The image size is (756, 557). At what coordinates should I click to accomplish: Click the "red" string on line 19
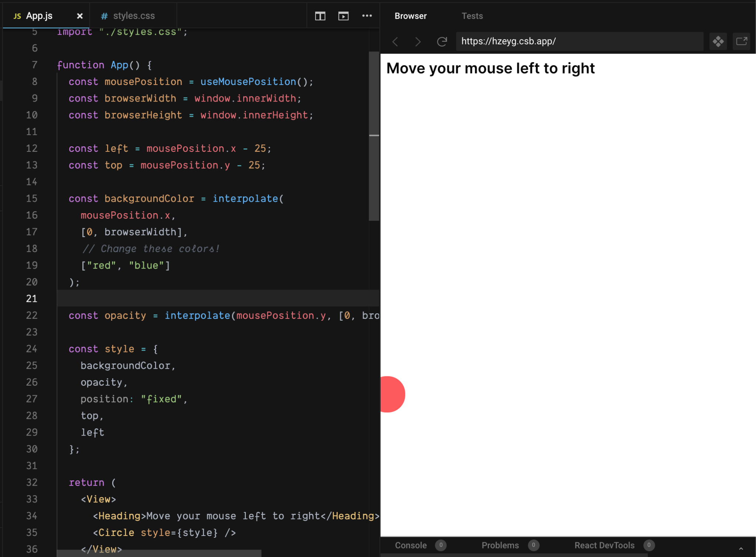[102, 266]
